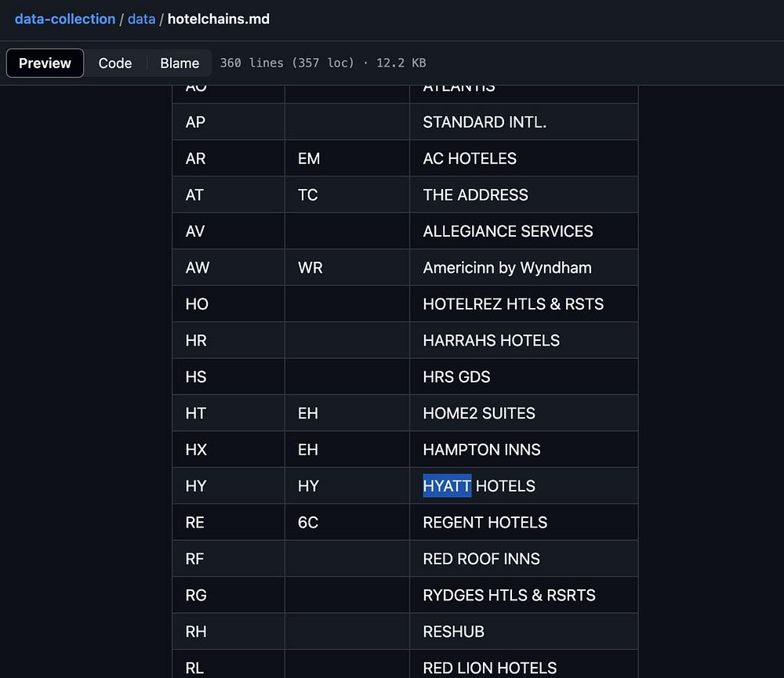Select the WR code in AW row
The height and width of the screenshot is (678, 784).
(310, 267)
